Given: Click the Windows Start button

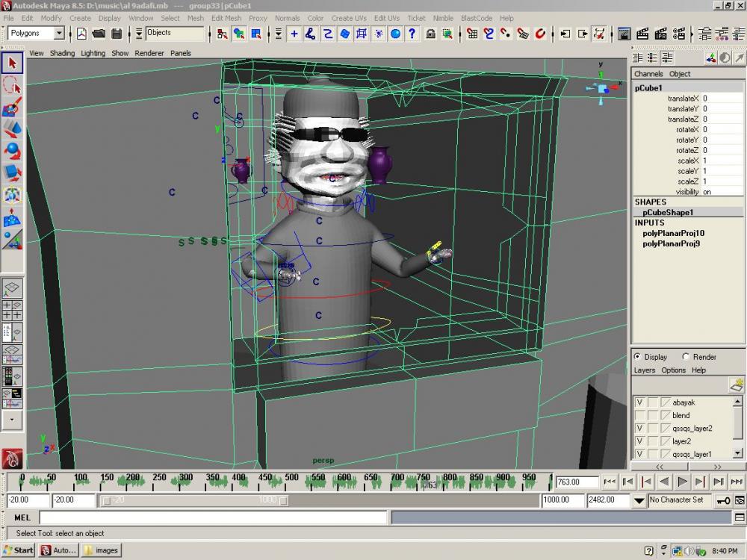Looking at the screenshot, I should (x=18, y=550).
